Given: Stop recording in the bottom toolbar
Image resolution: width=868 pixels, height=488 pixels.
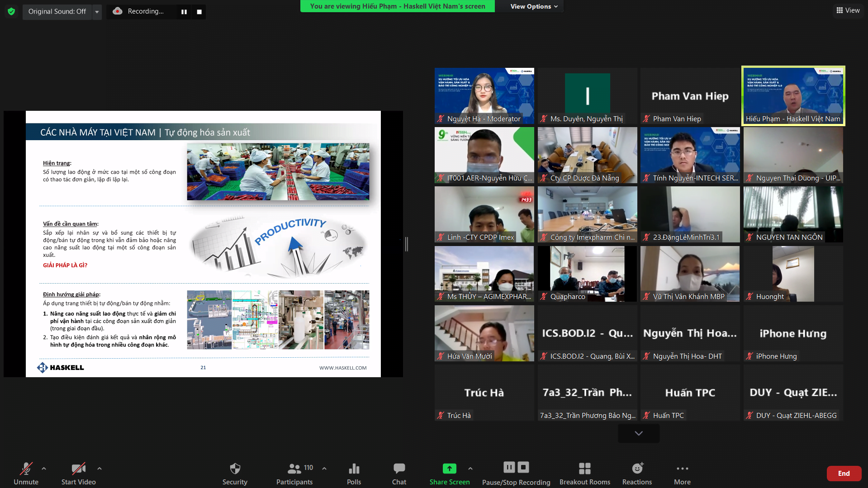Looking at the screenshot, I should [x=523, y=467].
